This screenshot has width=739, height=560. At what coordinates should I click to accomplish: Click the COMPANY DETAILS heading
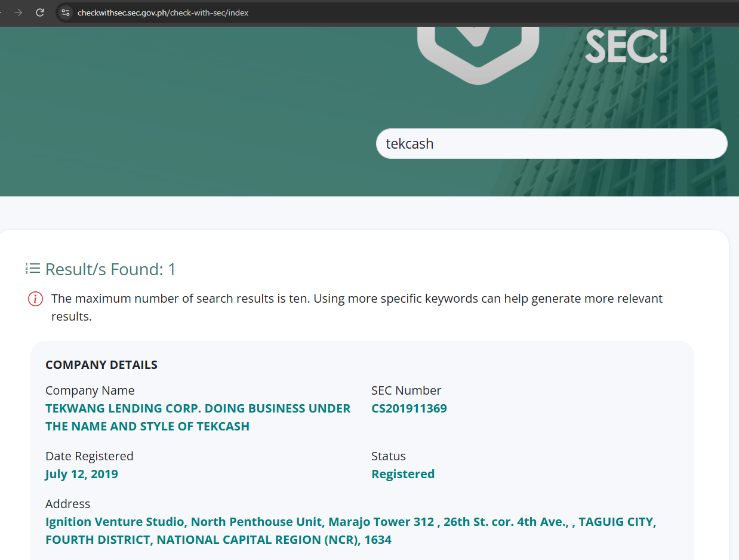click(101, 365)
